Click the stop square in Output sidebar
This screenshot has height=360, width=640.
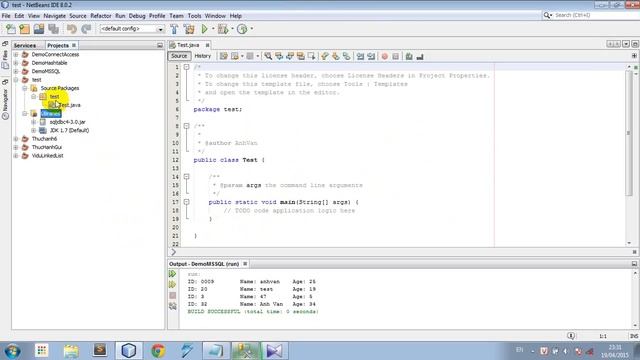click(x=173, y=295)
